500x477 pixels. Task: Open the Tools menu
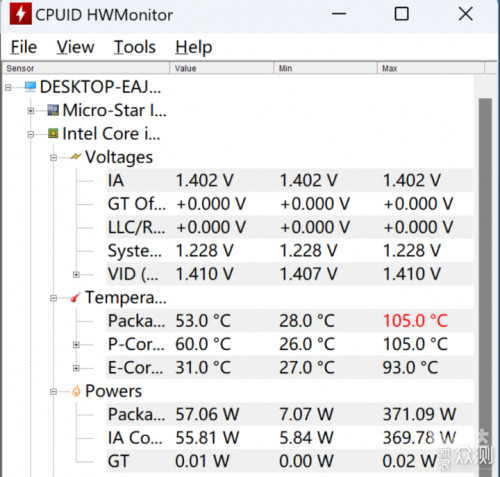click(x=135, y=47)
